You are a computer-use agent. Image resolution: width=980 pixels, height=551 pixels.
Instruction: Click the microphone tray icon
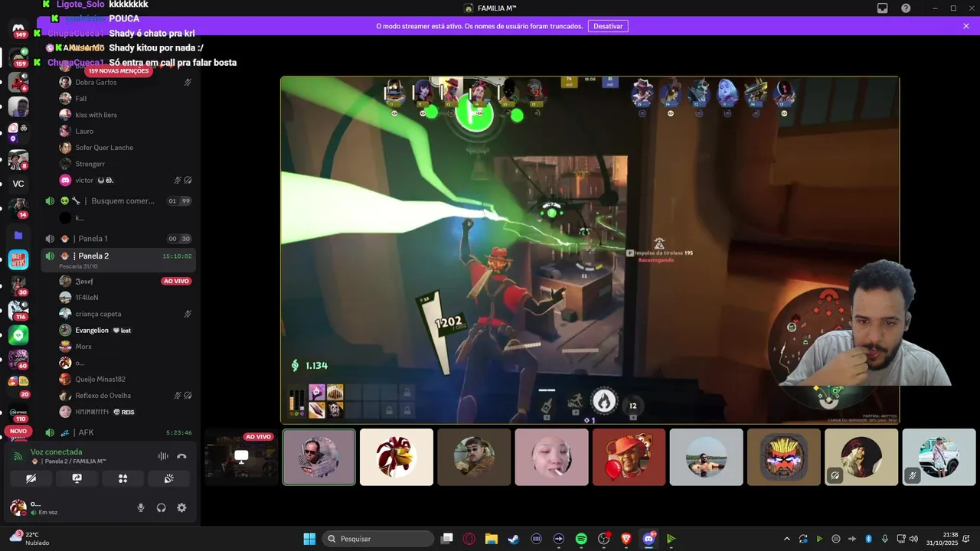(885, 539)
